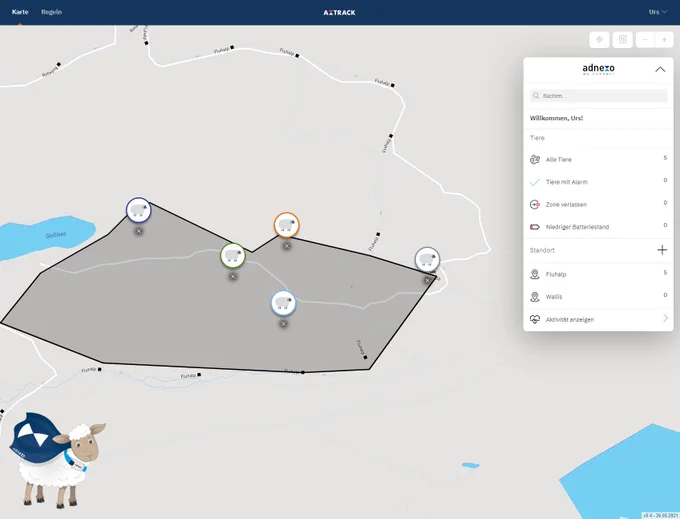Screen dimensions: 680x519
Task: Click the Tiere section heading
Action: [x=537, y=138]
